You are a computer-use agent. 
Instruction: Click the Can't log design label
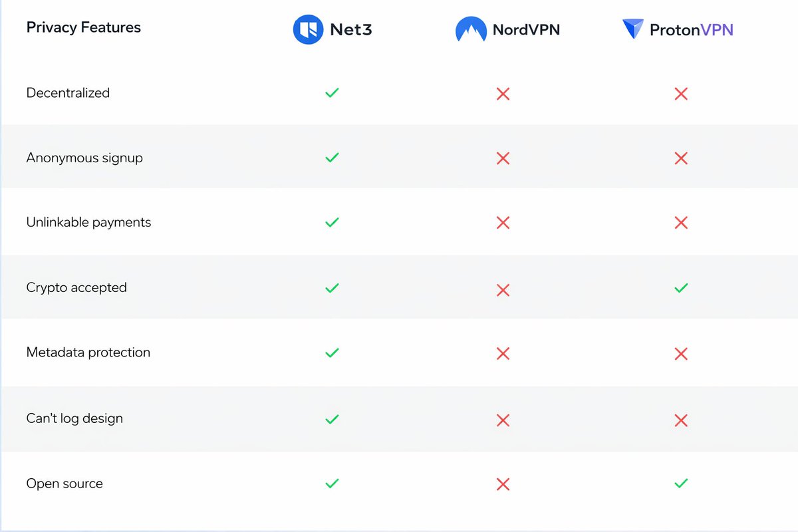coord(74,419)
